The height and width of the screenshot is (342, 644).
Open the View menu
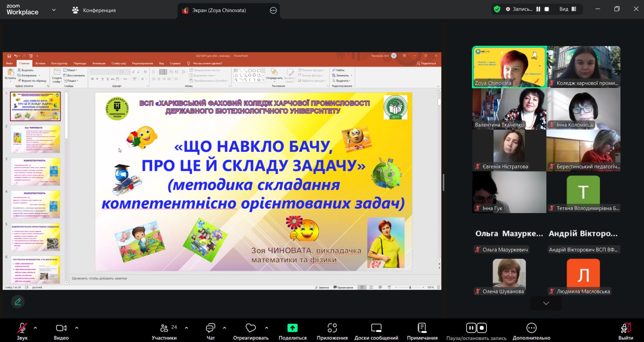tap(568, 9)
